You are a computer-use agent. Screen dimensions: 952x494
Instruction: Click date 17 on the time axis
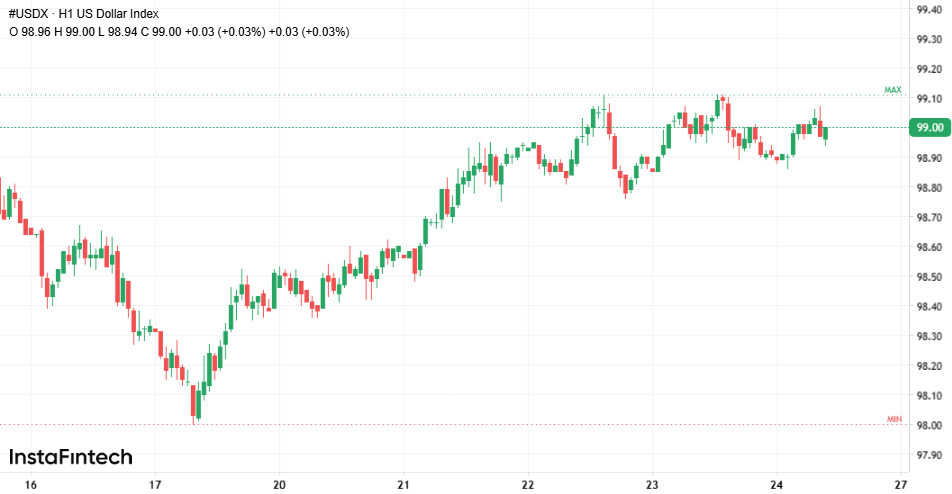155,485
